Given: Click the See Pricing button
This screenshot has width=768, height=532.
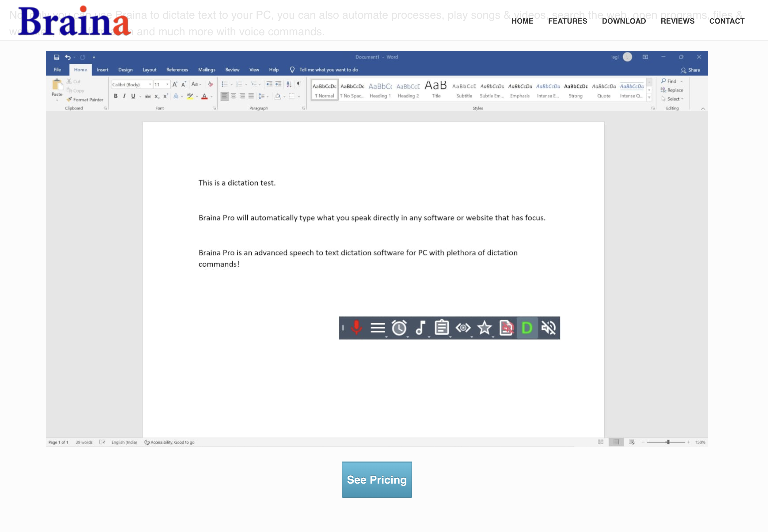Looking at the screenshot, I should click(x=377, y=480).
